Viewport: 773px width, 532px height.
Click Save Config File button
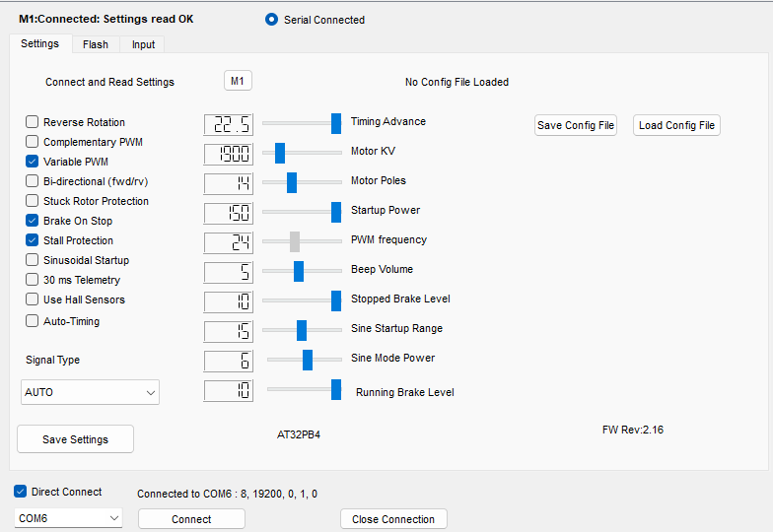pos(576,125)
